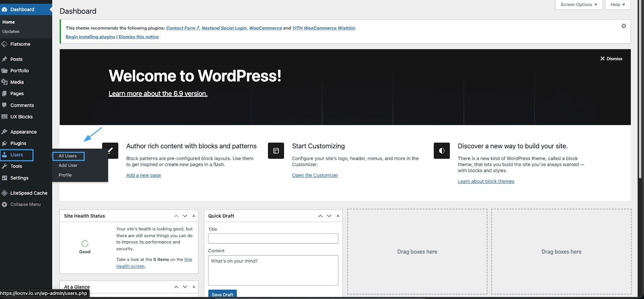Select All Users from the Users submenu
Screen dimensions: 644x299
pyautogui.click(x=68, y=156)
